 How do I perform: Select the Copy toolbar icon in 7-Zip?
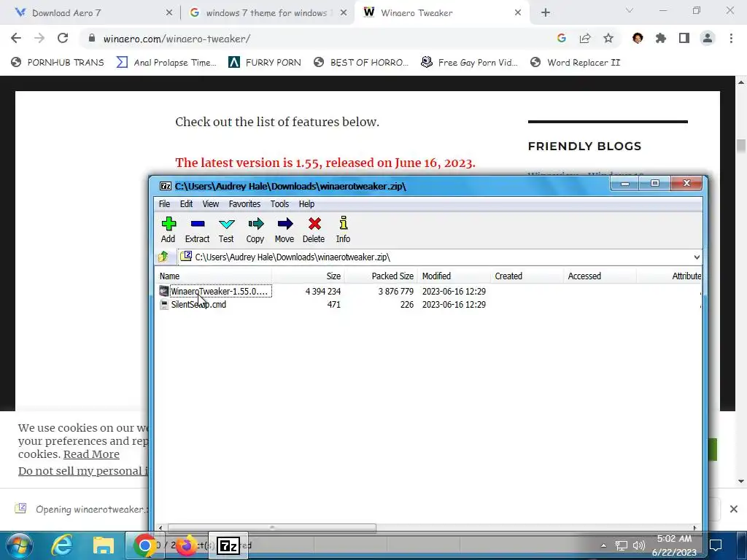point(255,230)
